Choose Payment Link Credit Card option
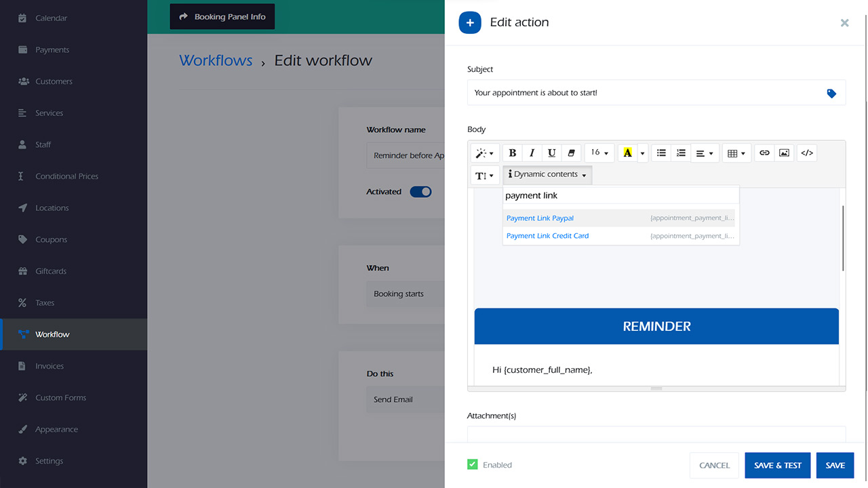 coord(620,236)
